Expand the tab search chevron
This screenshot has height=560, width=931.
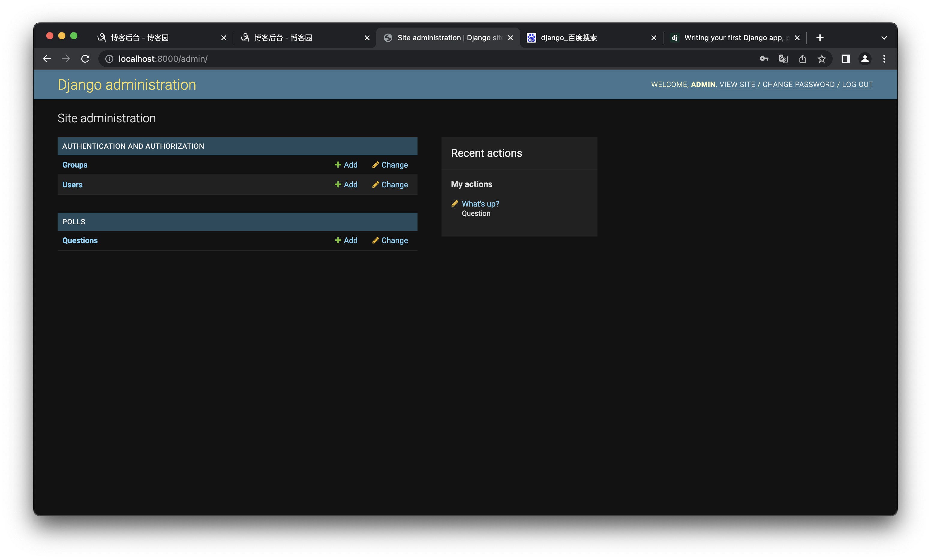click(884, 38)
